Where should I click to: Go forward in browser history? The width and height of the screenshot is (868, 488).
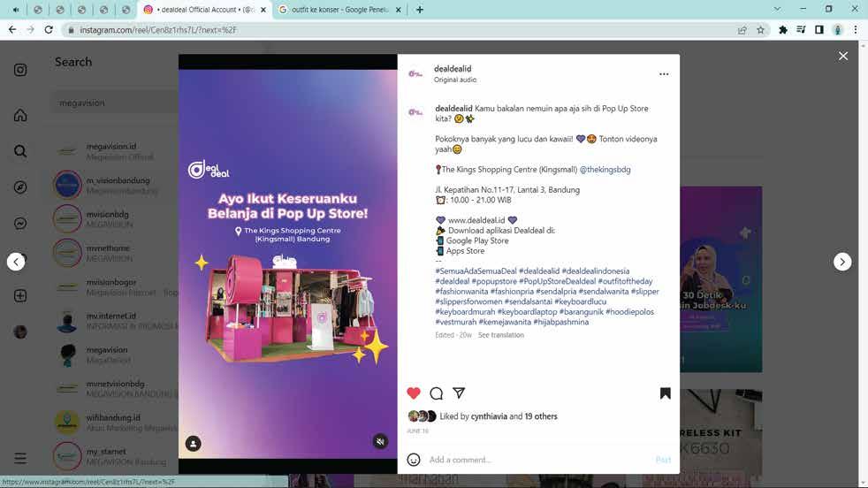click(x=30, y=30)
